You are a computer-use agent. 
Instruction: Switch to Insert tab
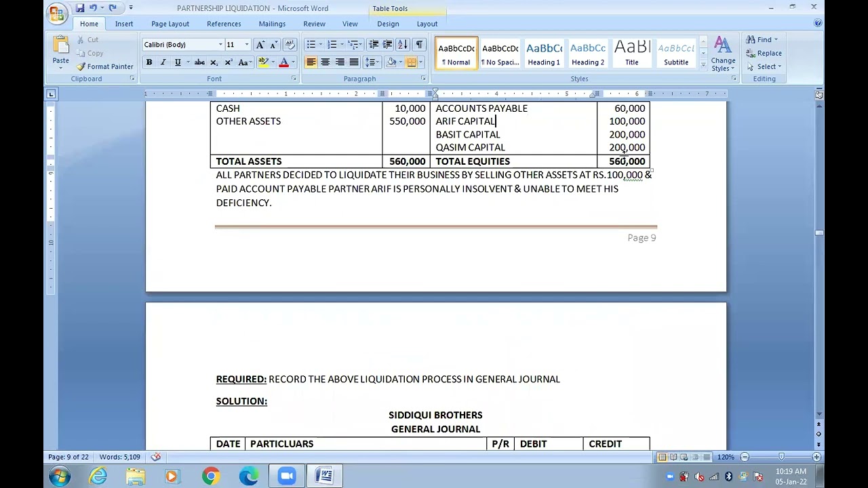click(x=124, y=24)
